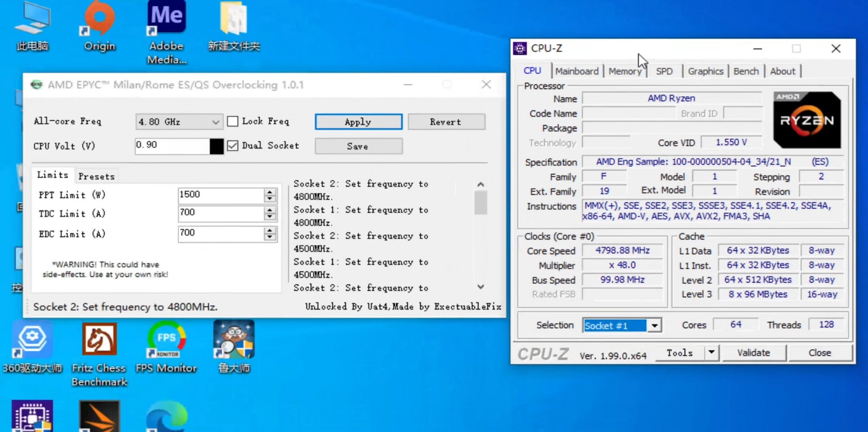Screen dimensions: 868x432
Task: Select the CPU tab in CPU-Z
Action: [x=532, y=71]
